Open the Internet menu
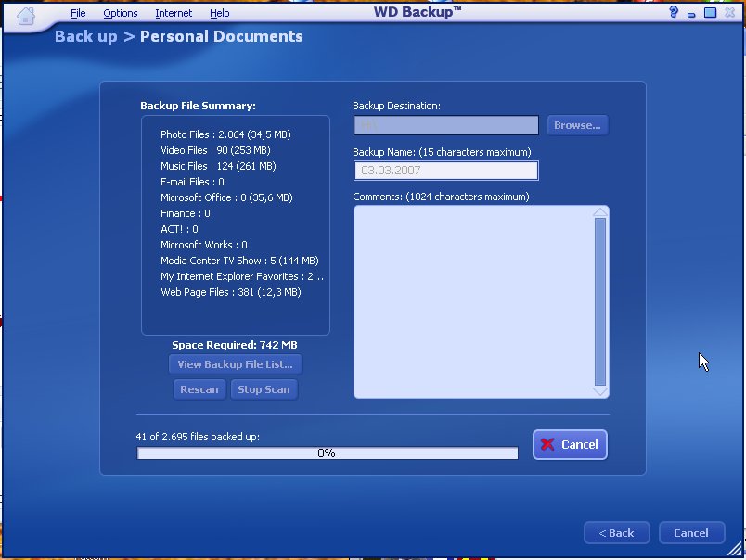The height and width of the screenshot is (560, 746). tap(174, 13)
